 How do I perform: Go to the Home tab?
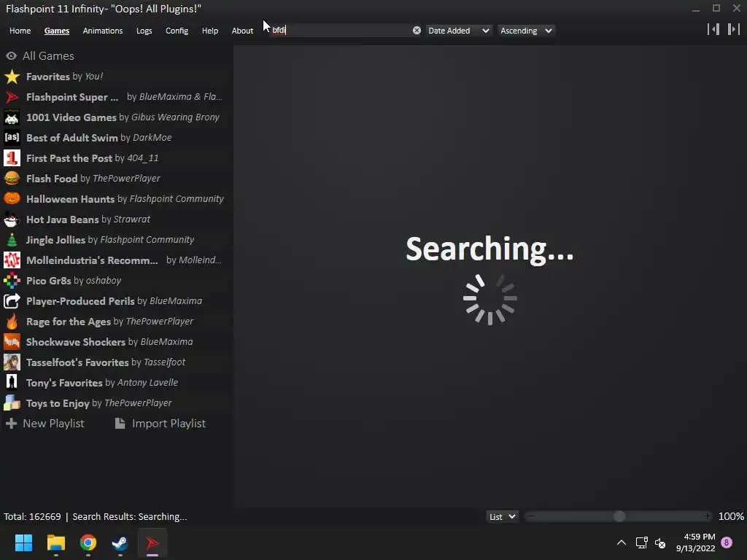[20, 31]
